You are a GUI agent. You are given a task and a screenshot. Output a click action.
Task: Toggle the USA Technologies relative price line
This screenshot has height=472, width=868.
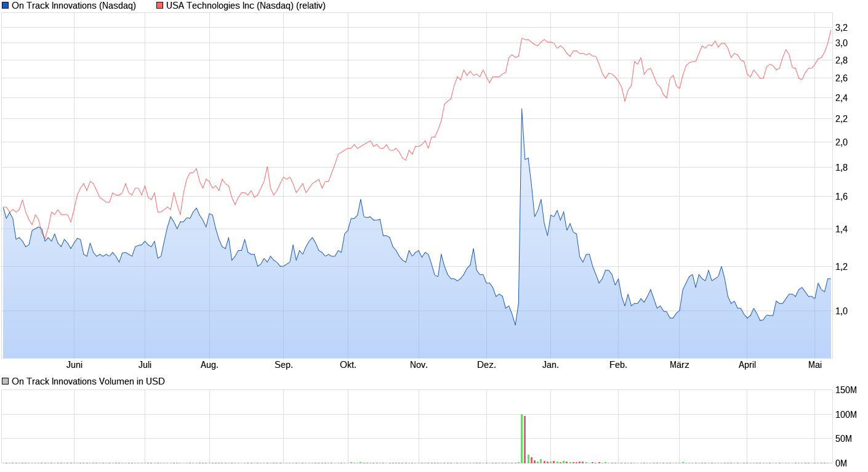(158, 6)
